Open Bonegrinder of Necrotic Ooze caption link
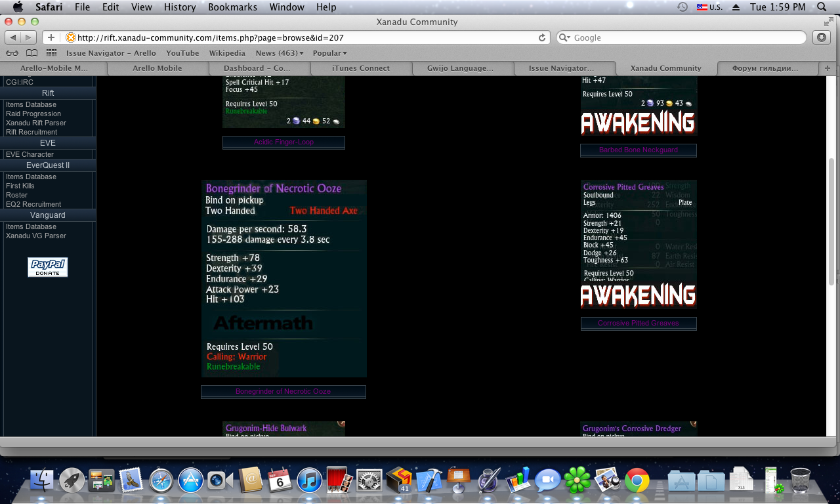840x504 pixels. coord(283,392)
